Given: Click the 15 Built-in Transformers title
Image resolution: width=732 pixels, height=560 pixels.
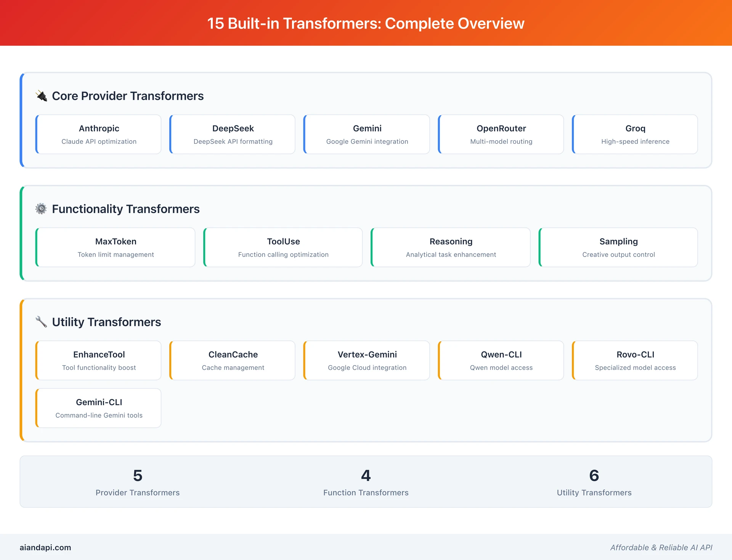Looking at the screenshot, I should pyautogui.click(x=366, y=23).
